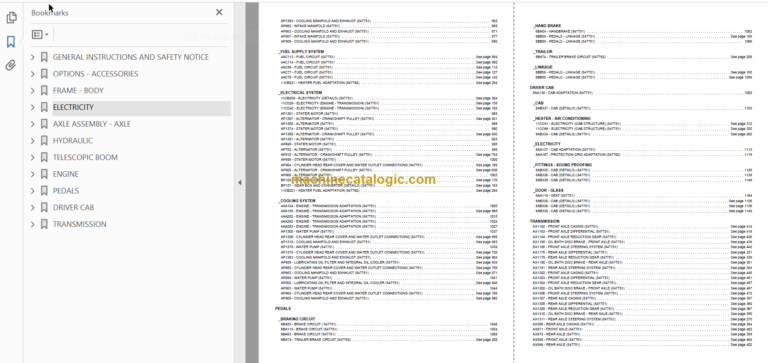Screen dimensions: 768x363
Task: Click the Bookmarks panel icon in sidebar
Action: [x=11, y=42]
